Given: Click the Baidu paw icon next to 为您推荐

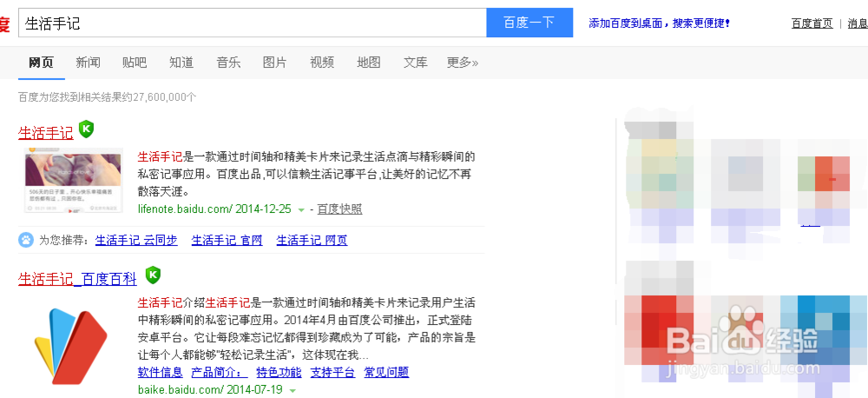Looking at the screenshot, I should [26, 240].
